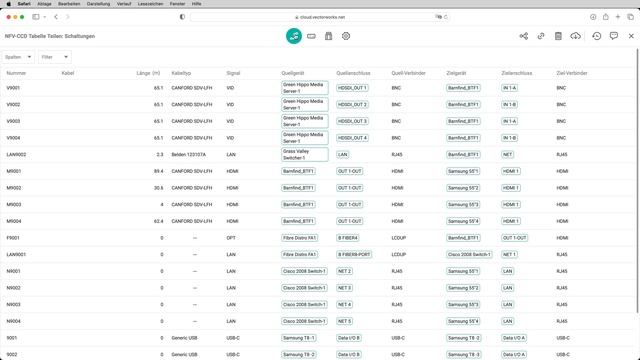640x360 pixels.
Task: Click Samsung 55"1 target chip in row M9001
Action: pyautogui.click(x=463, y=171)
